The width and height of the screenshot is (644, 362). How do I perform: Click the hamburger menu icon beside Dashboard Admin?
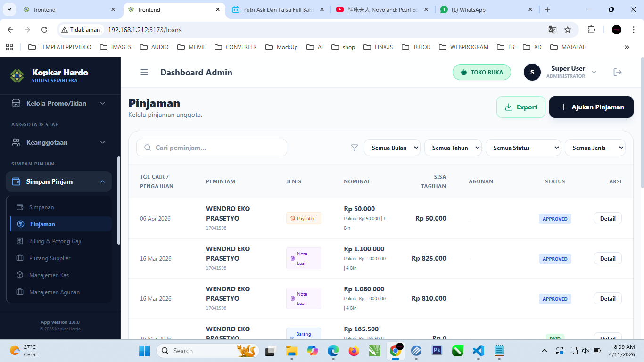point(144,72)
